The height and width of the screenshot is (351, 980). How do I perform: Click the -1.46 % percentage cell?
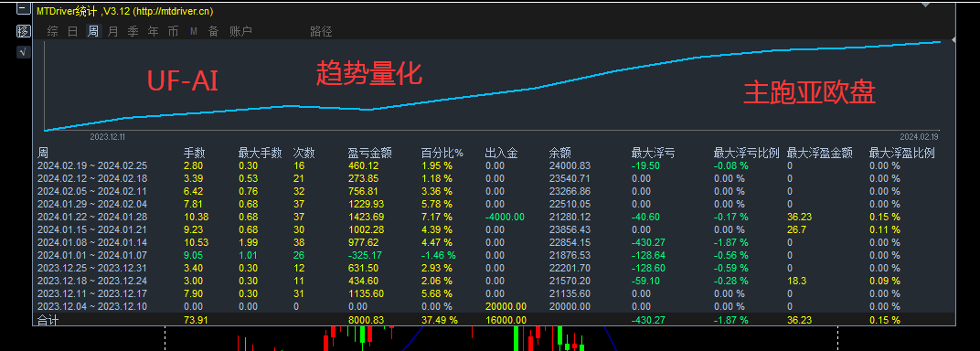(438, 255)
